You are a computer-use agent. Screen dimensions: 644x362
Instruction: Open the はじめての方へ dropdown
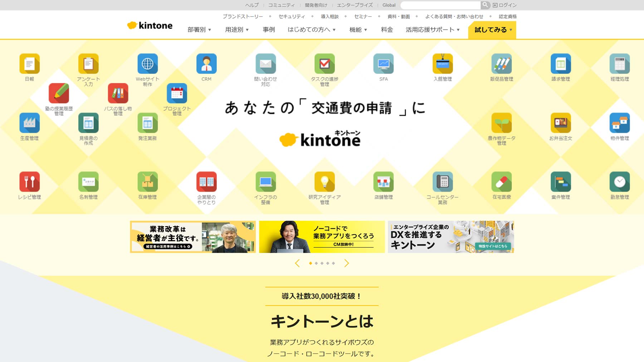(x=312, y=30)
